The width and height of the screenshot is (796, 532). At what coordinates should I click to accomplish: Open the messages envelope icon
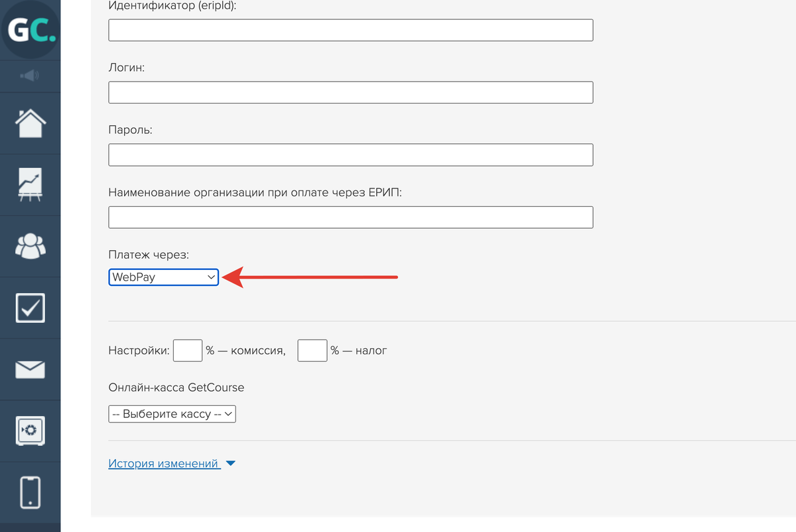pos(30,369)
